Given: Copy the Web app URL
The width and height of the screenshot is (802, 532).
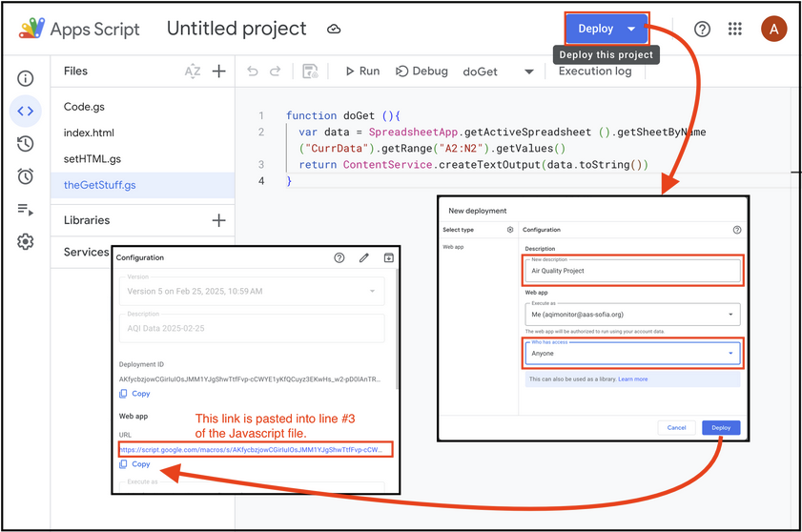Looking at the screenshot, I should (x=135, y=464).
